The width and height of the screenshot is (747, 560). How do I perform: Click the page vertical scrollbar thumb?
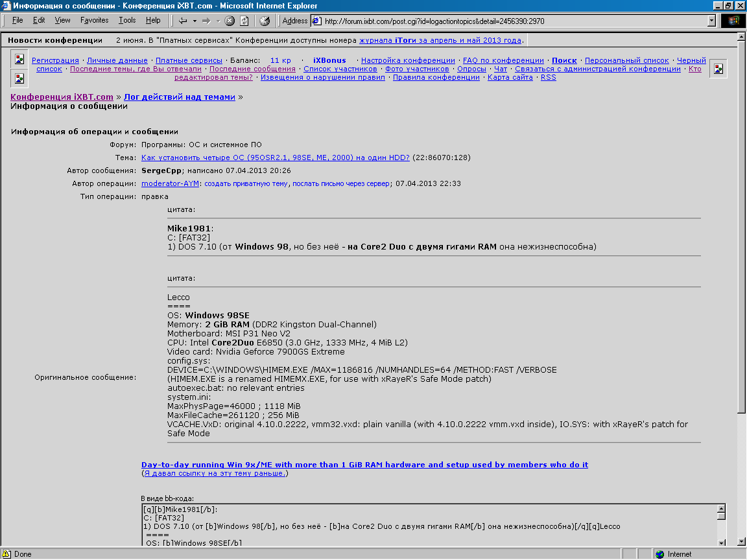[x=741, y=227]
